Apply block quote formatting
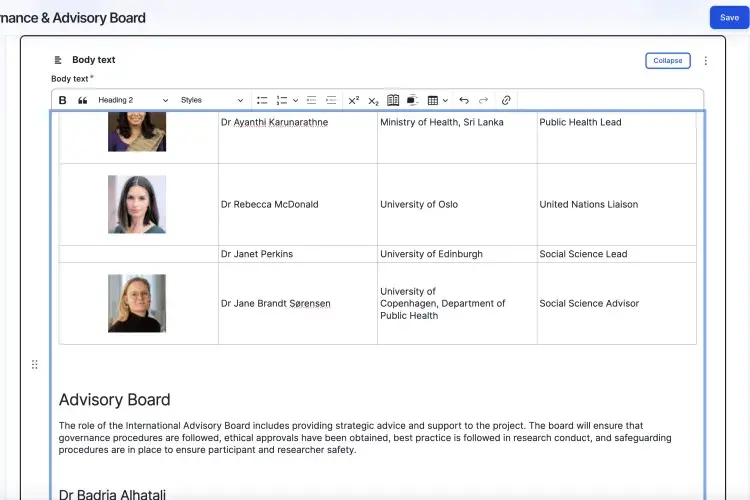Screen dimensions: 750x500 (83, 100)
